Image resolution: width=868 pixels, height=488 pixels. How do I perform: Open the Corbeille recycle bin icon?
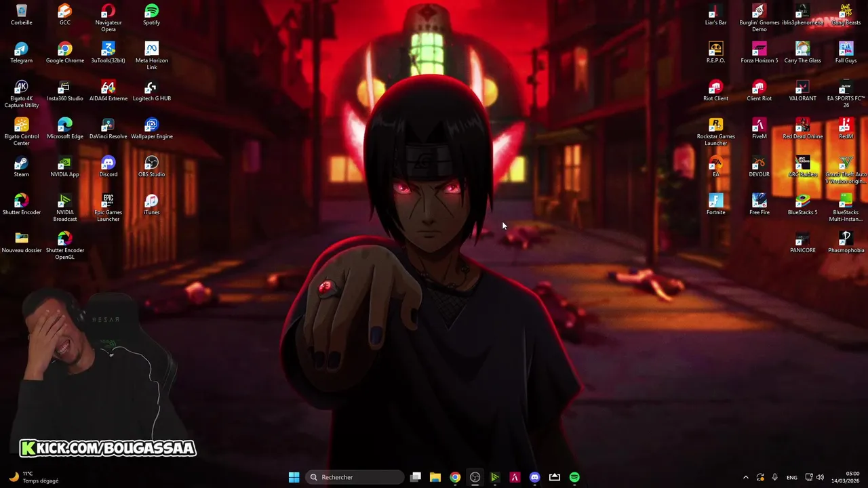22,15
